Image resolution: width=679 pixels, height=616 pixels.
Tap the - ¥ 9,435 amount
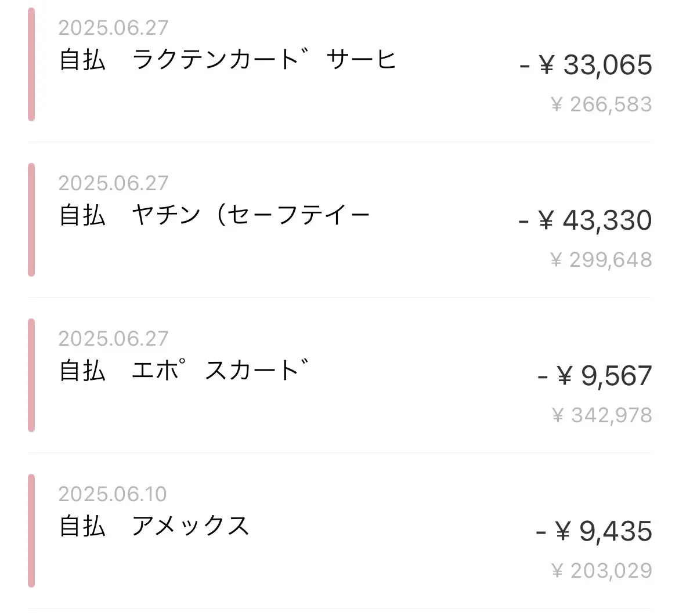coord(594,531)
